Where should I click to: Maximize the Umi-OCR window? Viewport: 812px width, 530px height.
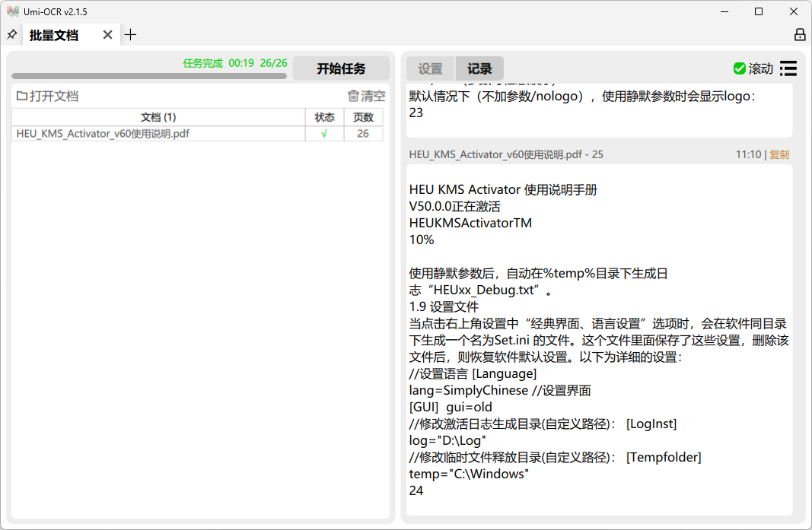759,11
